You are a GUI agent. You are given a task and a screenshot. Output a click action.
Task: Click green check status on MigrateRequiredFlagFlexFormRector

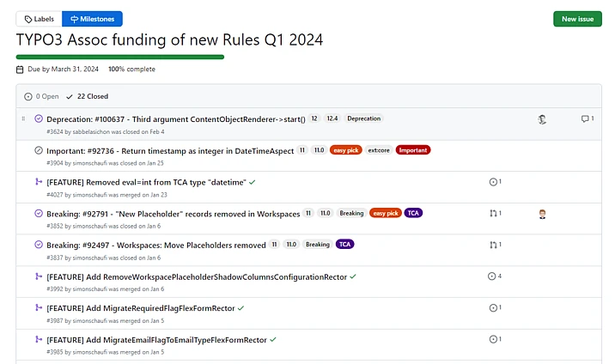[x=241, y=307]
